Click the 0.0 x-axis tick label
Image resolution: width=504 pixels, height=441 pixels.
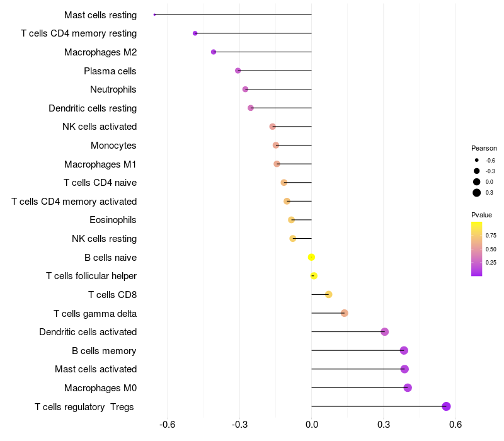311,424
